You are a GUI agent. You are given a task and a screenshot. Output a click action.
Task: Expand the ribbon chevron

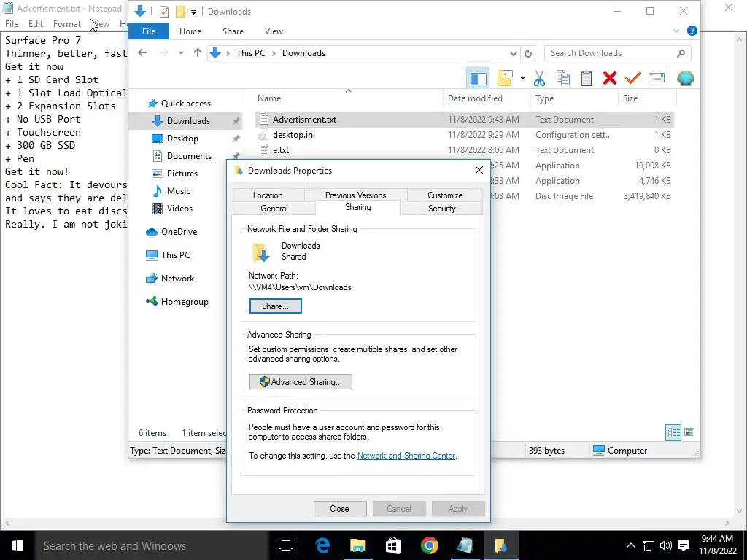[x=676, y=31]
